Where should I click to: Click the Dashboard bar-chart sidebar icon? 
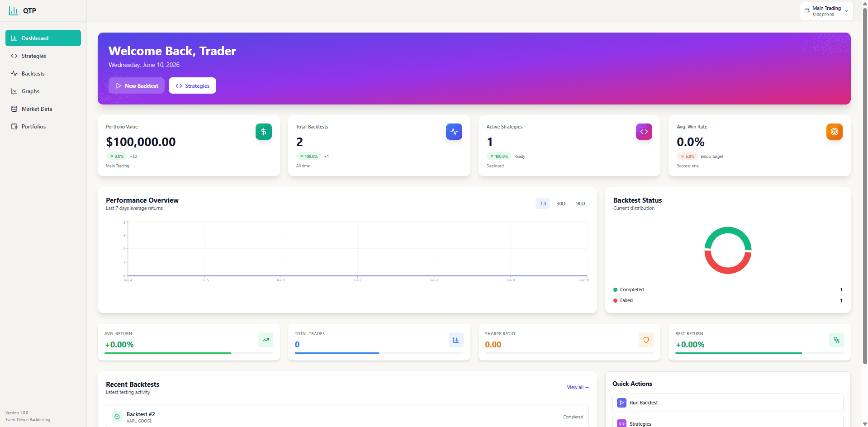coord(14,38)
